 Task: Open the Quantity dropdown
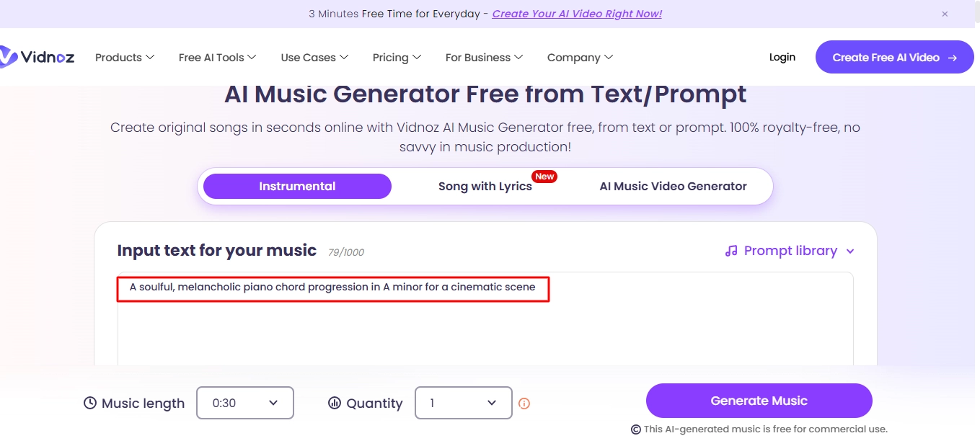point(463,403)
